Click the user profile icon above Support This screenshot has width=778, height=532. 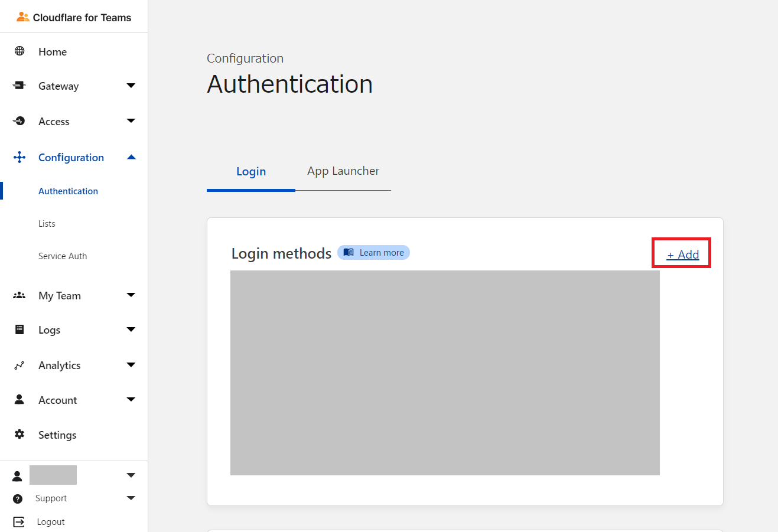(x=18, y=475)
